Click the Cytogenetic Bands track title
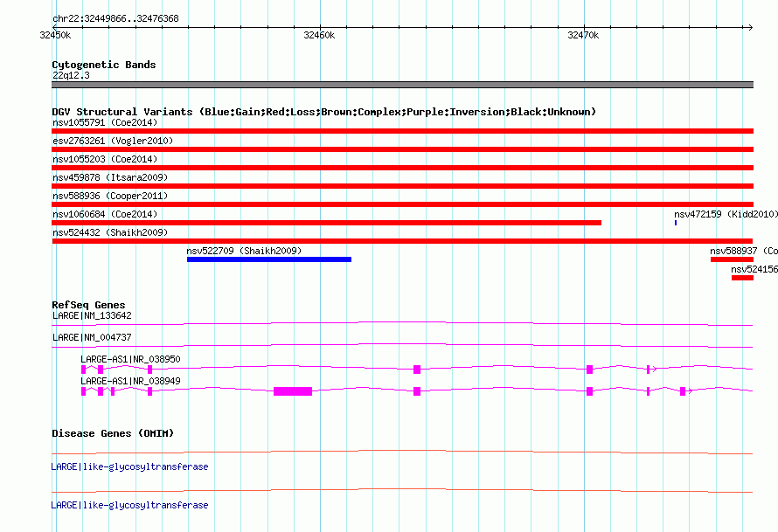The height and width of the screenshot is (532, 778). click(104, 65)
